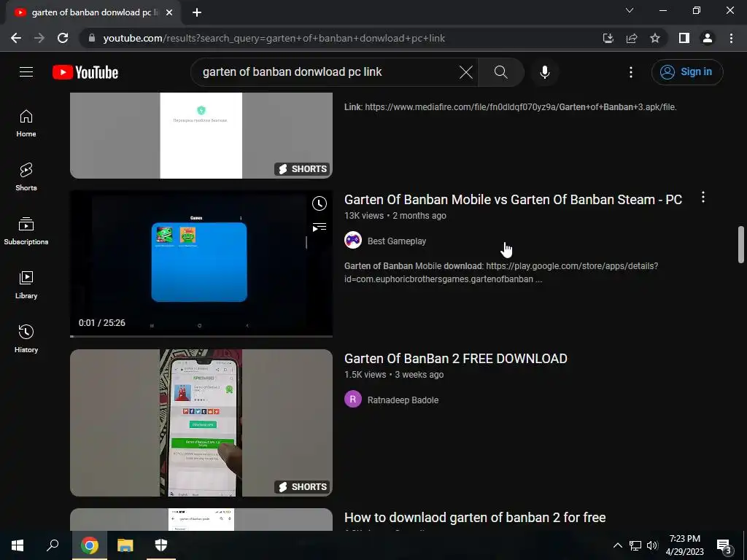The image size is (747, 560).
Task: Click the Sign in button
Action: (687, 72)
